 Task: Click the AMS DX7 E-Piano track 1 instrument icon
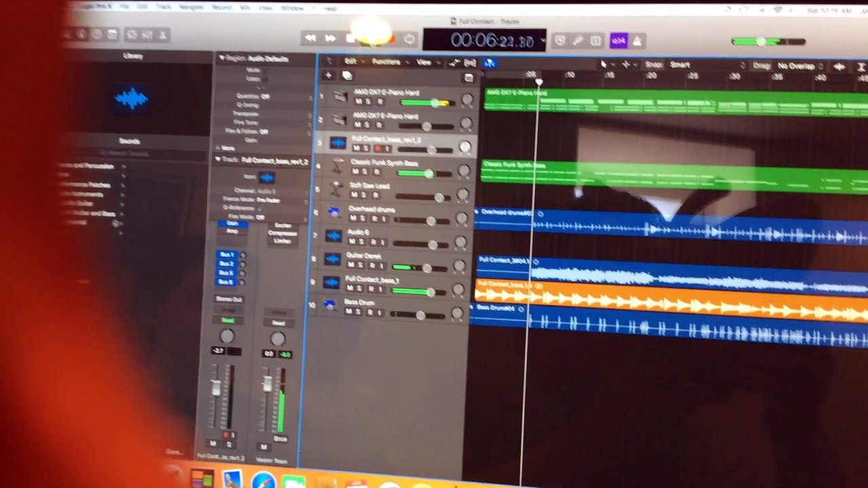click(x=340, y=96)
